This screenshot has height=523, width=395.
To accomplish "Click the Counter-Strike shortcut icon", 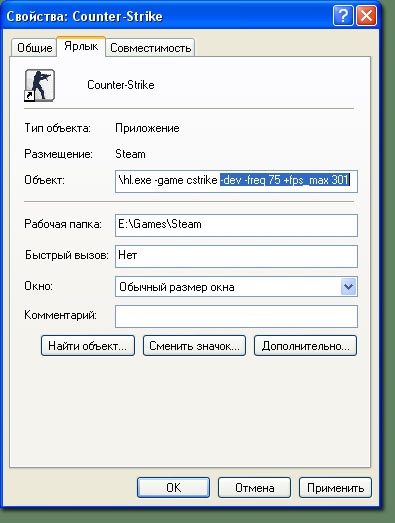I will (39, 85).
